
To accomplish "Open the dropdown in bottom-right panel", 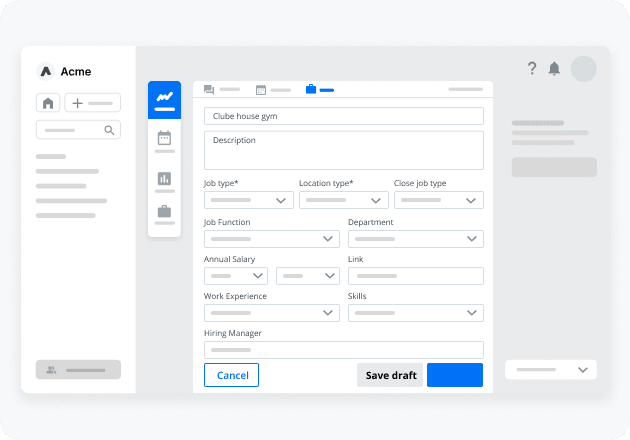I will (x=551, y=370).
